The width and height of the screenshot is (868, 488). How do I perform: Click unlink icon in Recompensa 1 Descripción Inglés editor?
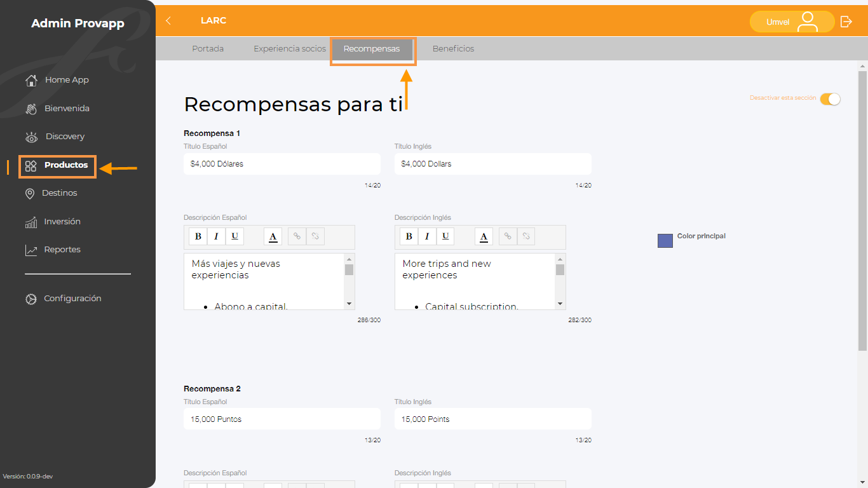526,236
